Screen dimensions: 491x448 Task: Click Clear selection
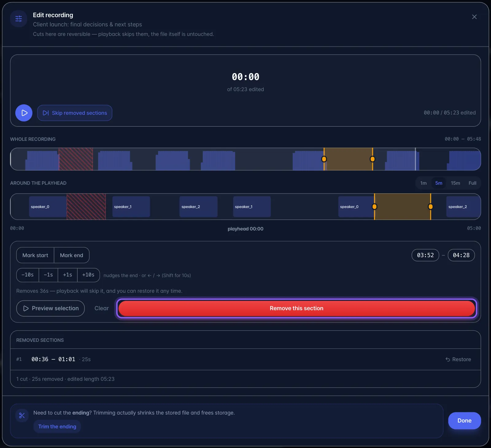[102, 308]
